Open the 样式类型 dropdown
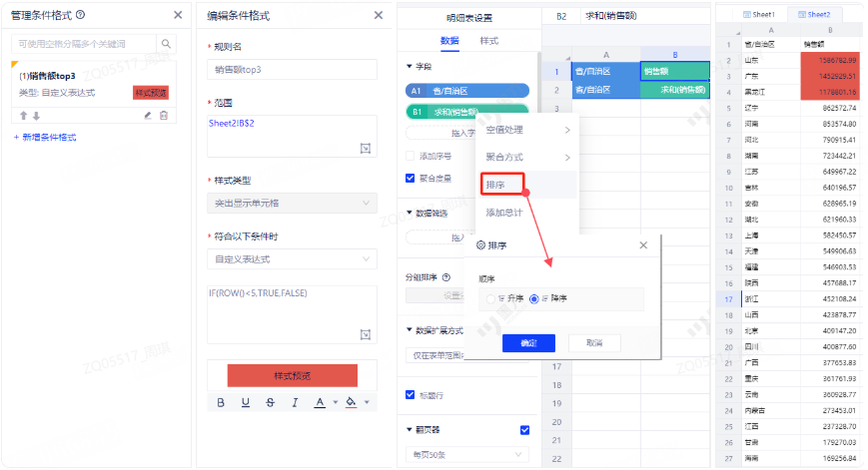This screenshot has height=470, width=868. pyautogui.click(x=291, y=204)
